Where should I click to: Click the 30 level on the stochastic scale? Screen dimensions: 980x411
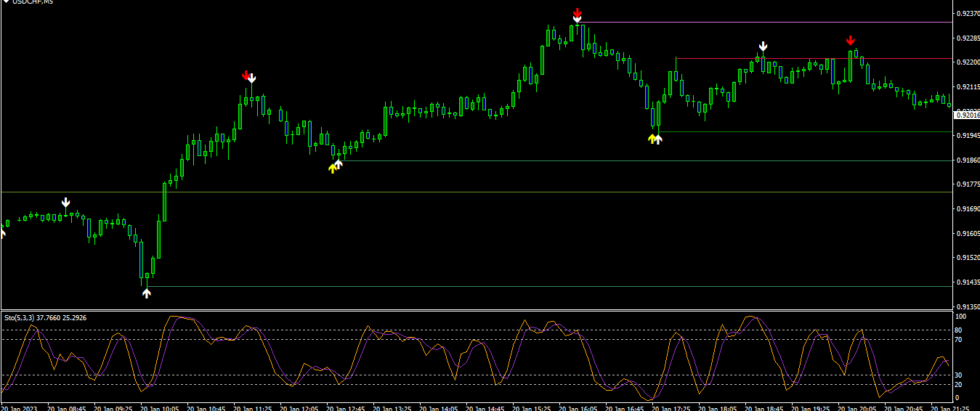[959, 375]
